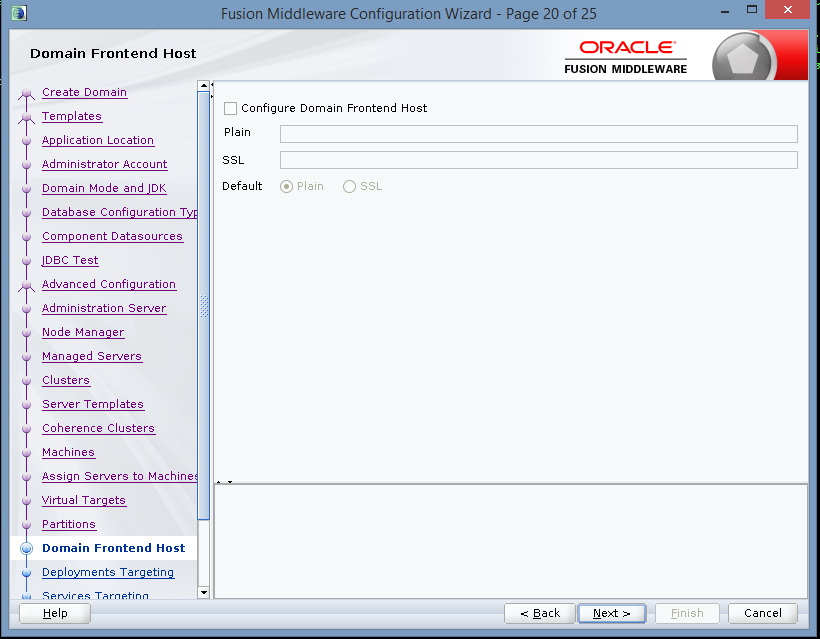Viewport: 820px width, 639px height.
Task: Open Assign Servers to Machines step
Action: (120, 477)
